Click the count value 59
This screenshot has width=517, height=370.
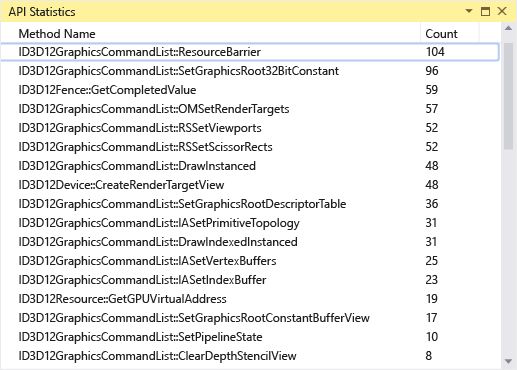(432, 90)
